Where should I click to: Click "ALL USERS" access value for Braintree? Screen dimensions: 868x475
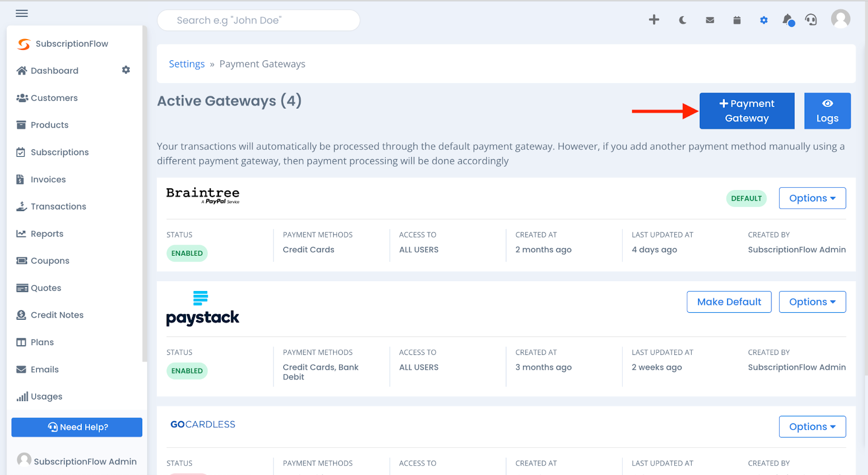coord(419,250)
